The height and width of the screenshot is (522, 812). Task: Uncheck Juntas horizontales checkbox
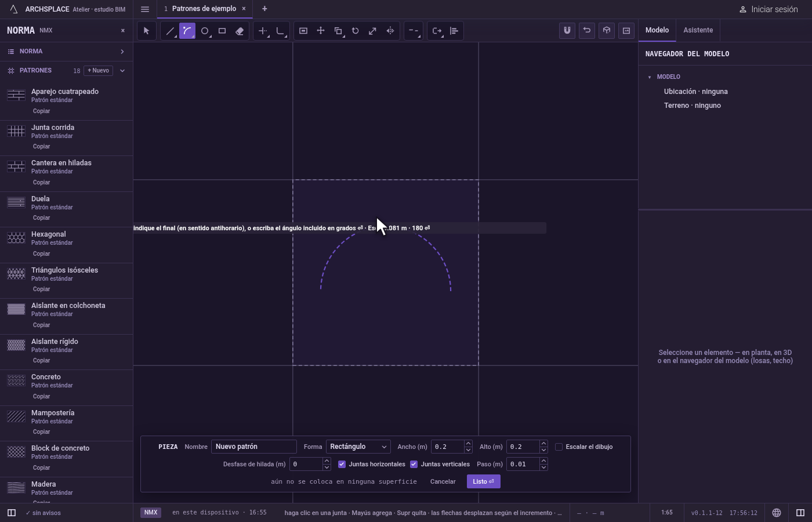pos(342,464)
